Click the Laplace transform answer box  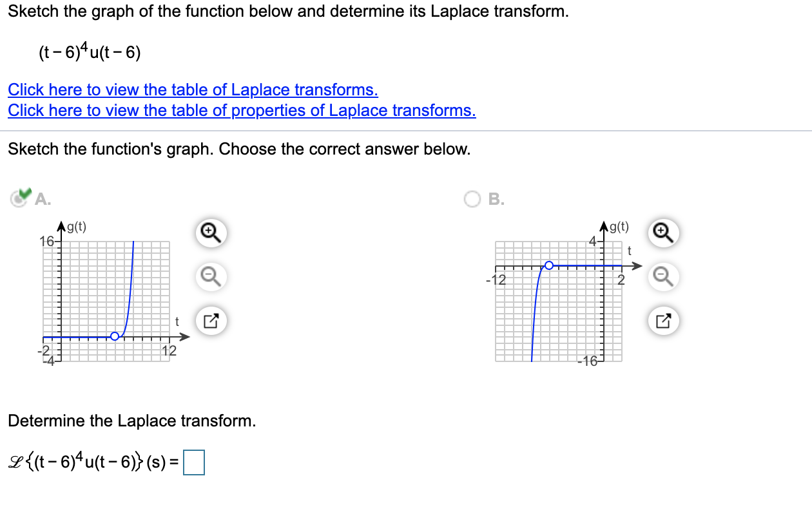(195, 461)
